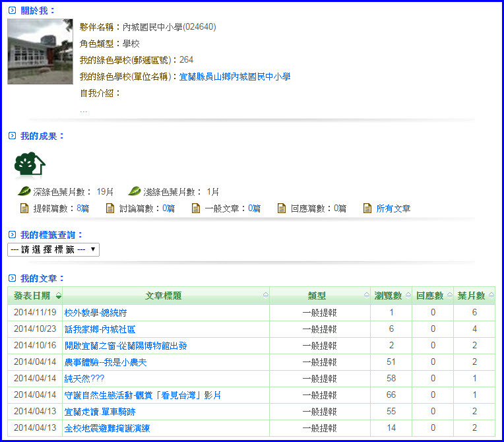This screenshot has width=504, height=442.
Task: Click the document icon beside 提報篇數
Action: 25,208
